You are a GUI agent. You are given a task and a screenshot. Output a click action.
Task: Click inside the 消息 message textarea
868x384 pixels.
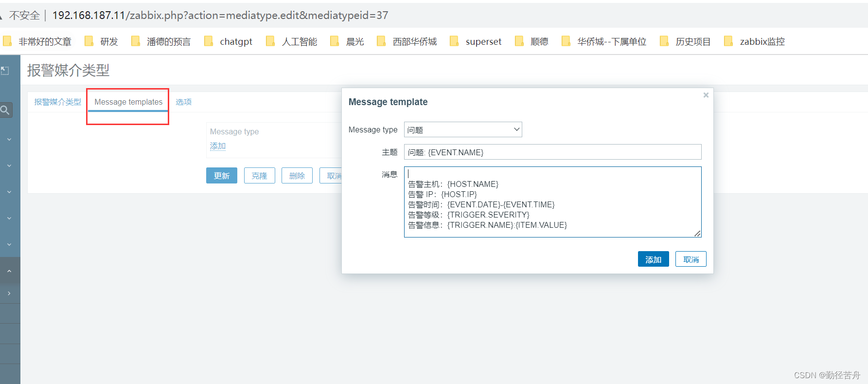pos(552,202)
